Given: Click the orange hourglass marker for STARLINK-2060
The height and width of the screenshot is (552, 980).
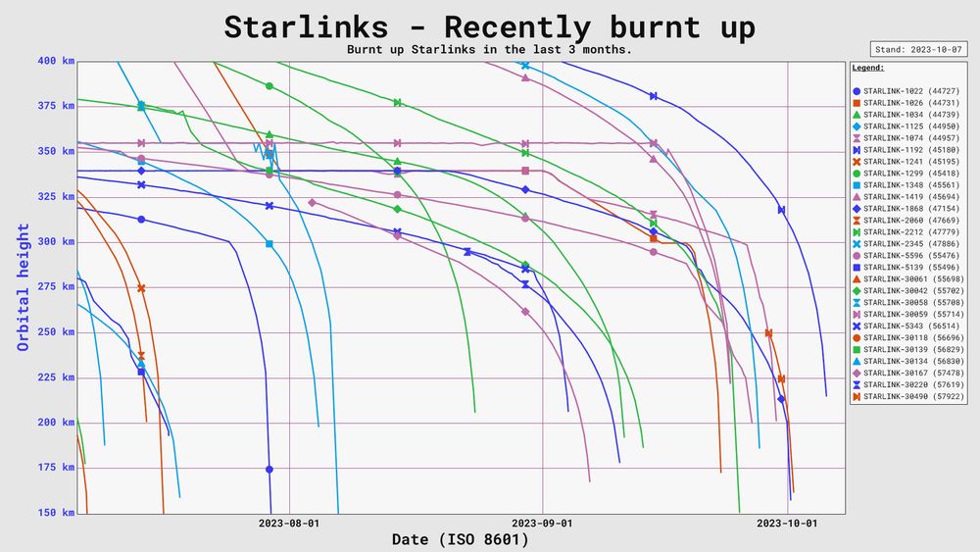Looking at the screenshot, I should tap(857, 221).
